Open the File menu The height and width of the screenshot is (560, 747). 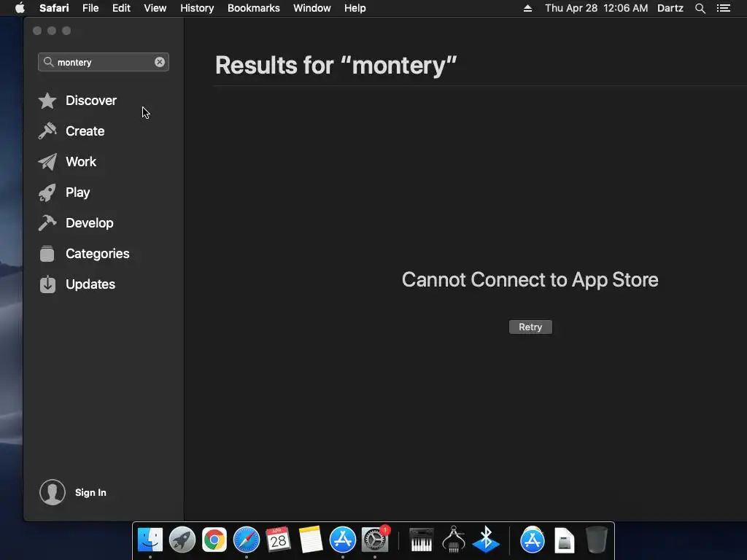tap(90, 8)
